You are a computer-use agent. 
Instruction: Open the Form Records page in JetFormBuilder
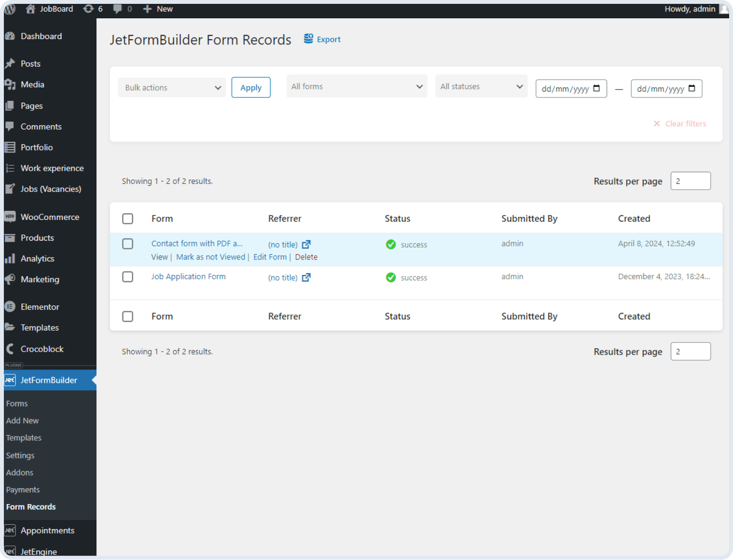(30, 506)
